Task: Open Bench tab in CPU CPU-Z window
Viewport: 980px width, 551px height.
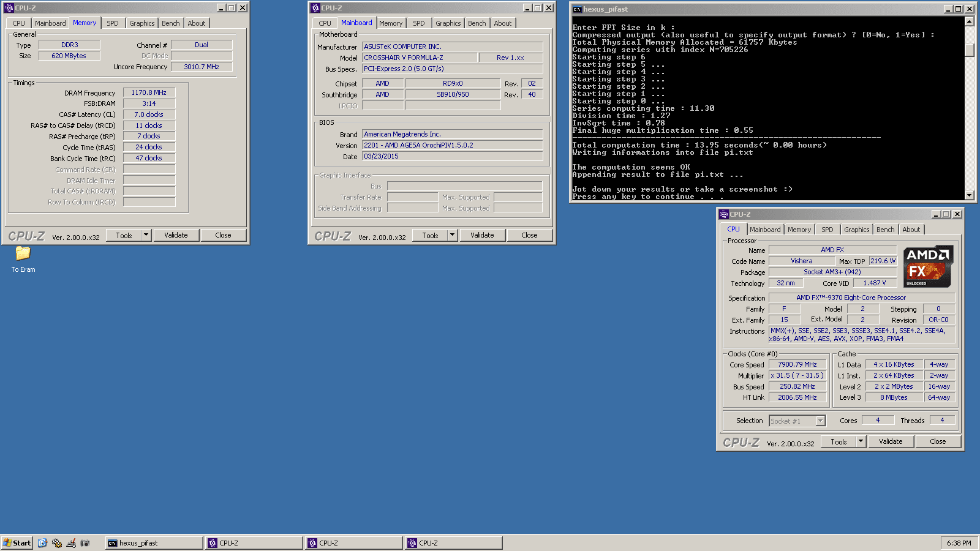Action: pos(886,230)
